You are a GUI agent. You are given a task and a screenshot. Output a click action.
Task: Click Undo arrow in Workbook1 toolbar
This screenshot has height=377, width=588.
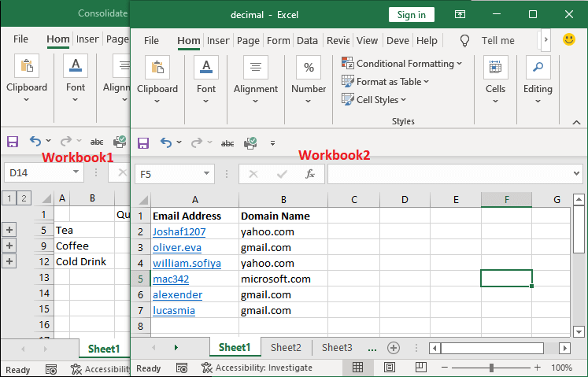pos(35,141)
